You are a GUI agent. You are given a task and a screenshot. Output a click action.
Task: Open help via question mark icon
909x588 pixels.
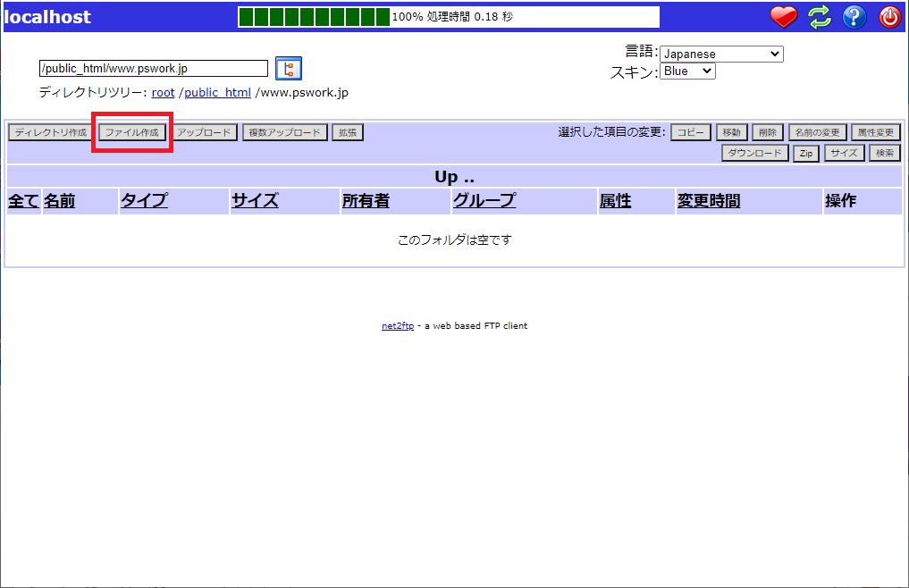tap(854, 17)
